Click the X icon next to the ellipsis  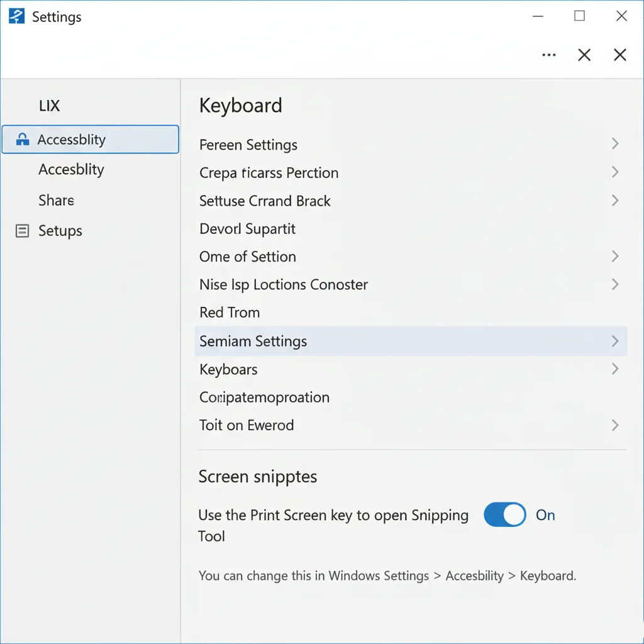(x=584, y=55)
